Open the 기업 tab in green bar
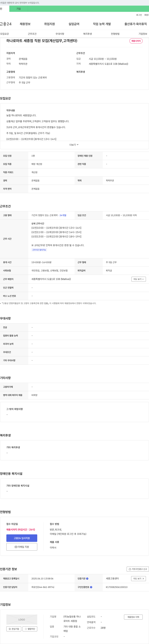The width and height of the screenshot is (149, 644). (x=19, y=9)
